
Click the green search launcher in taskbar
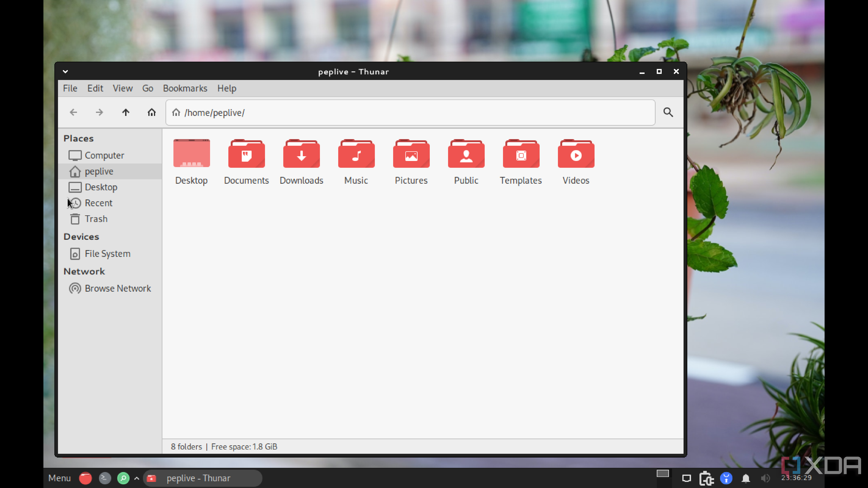pyautogui.click(x=123, y=478)
